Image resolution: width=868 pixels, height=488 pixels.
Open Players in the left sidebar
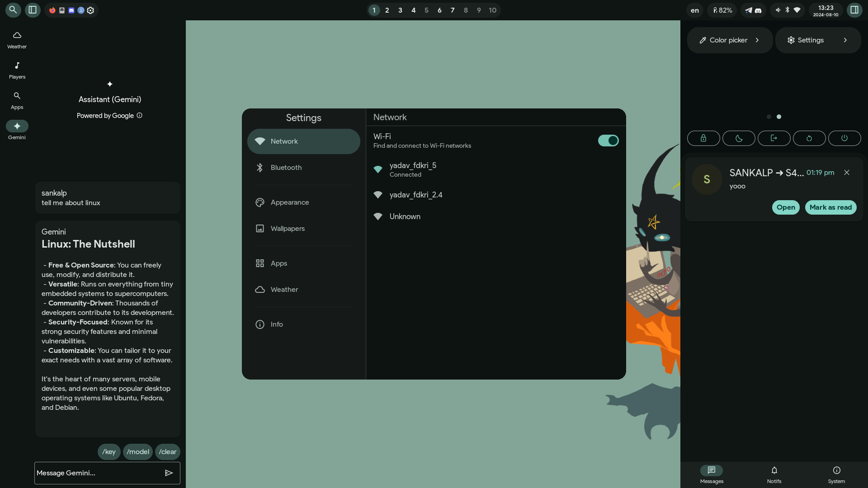pos(17,70)
